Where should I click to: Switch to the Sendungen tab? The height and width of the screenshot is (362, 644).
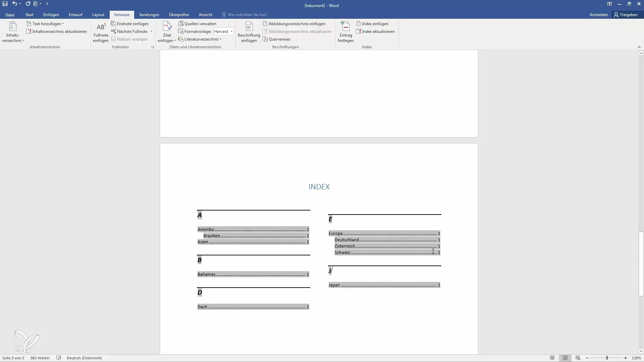[x=149, y=15]
